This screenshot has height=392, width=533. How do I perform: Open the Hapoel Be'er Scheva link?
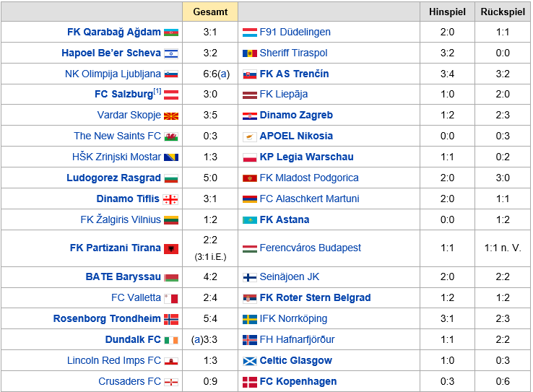111,53
